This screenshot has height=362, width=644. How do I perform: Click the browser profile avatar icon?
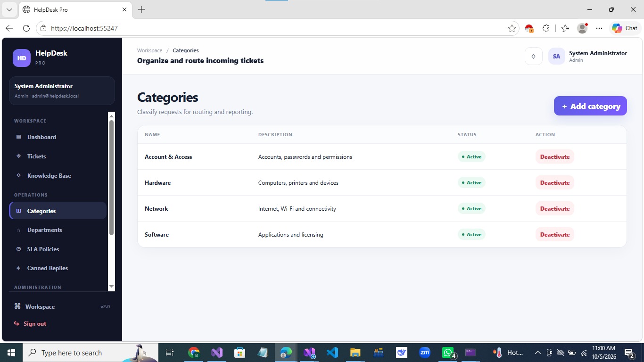coord(582,28)
